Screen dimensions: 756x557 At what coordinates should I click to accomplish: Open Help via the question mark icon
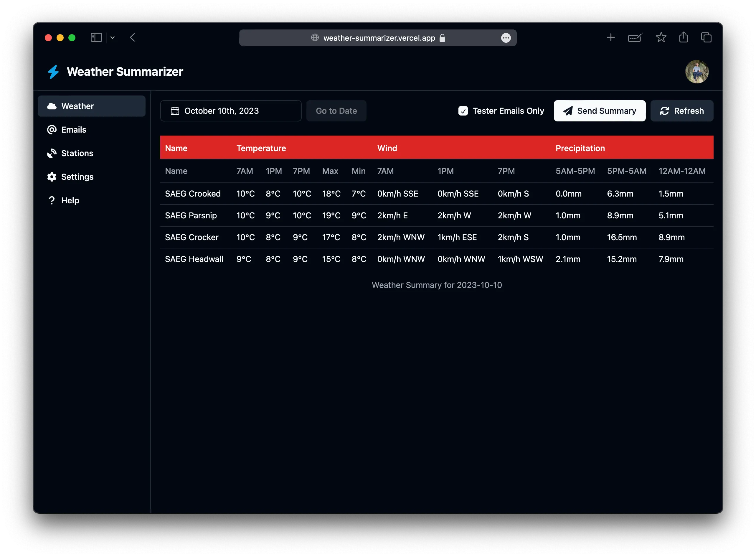(x=52, y=200)
